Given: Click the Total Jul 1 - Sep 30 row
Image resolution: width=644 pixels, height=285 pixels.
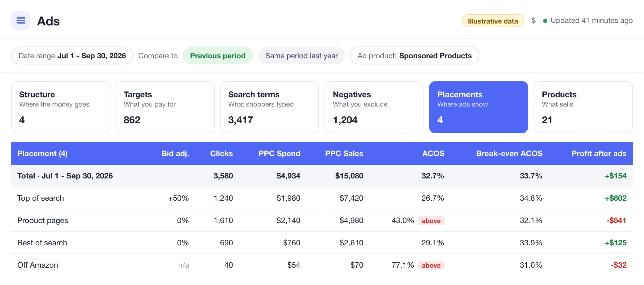Looking at the screenshot, I should coord(322,176).
